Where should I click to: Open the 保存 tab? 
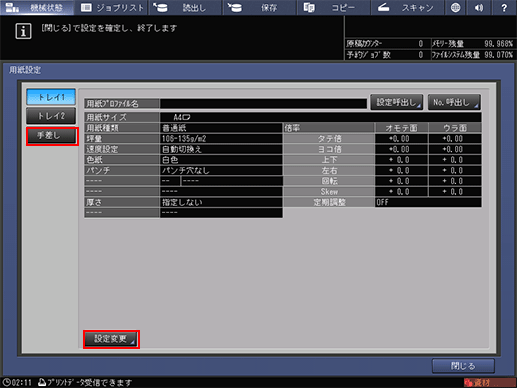click(x=260, y=7)
